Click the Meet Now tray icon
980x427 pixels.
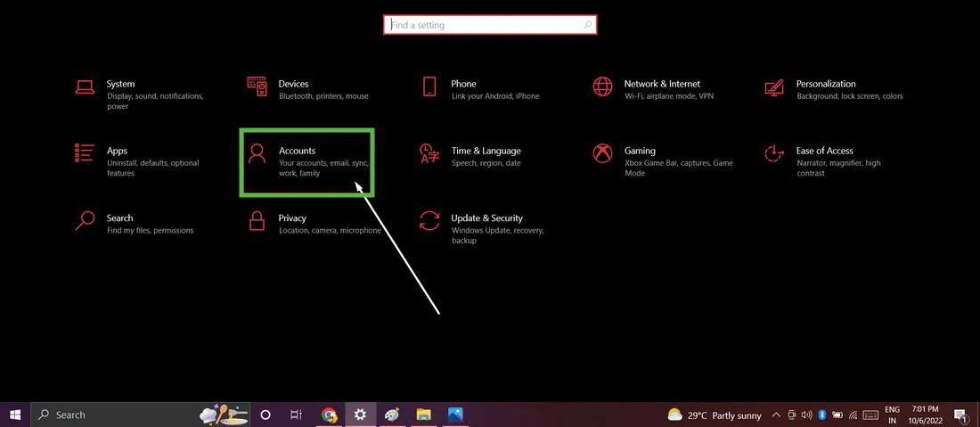click(793, 415)
